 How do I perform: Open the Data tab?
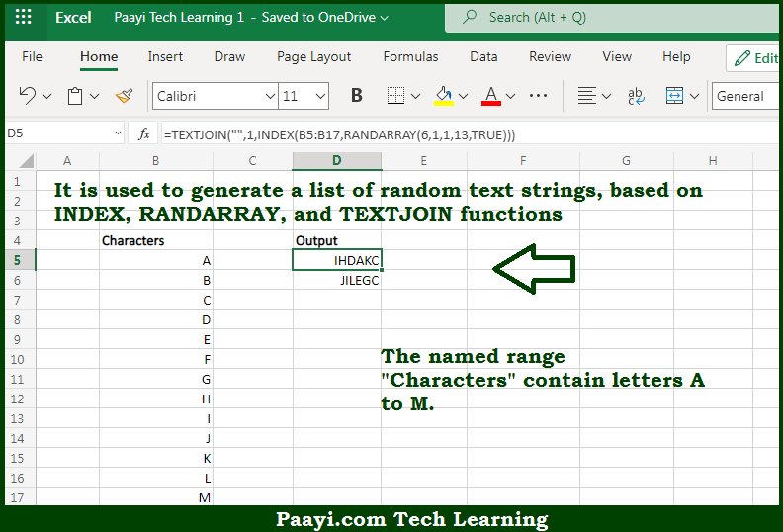(483, 57)
